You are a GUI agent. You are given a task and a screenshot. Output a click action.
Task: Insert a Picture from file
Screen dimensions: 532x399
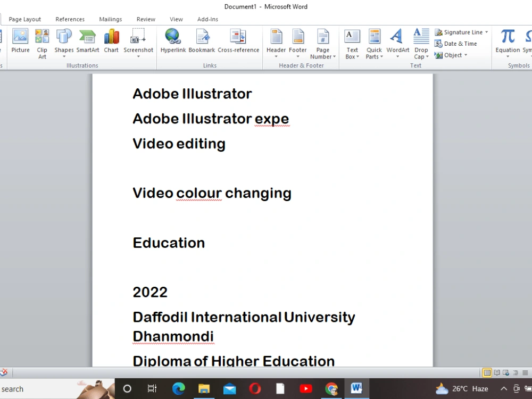20,41
